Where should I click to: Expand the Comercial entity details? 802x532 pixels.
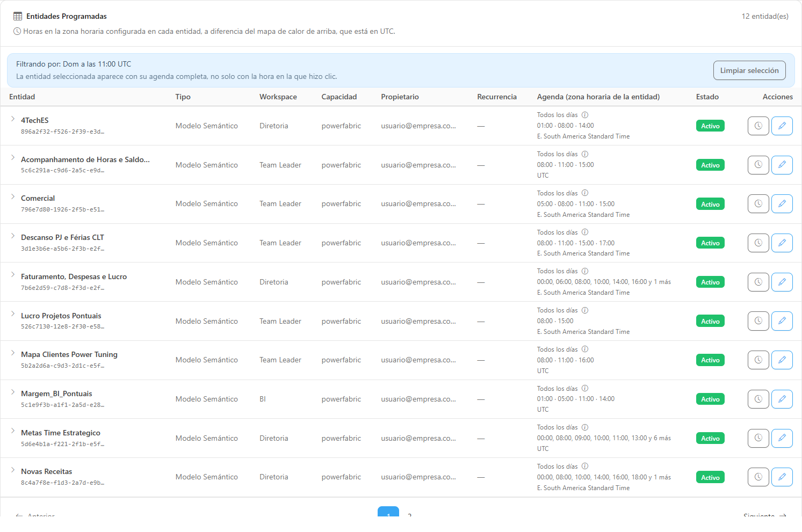click(13, 196)
